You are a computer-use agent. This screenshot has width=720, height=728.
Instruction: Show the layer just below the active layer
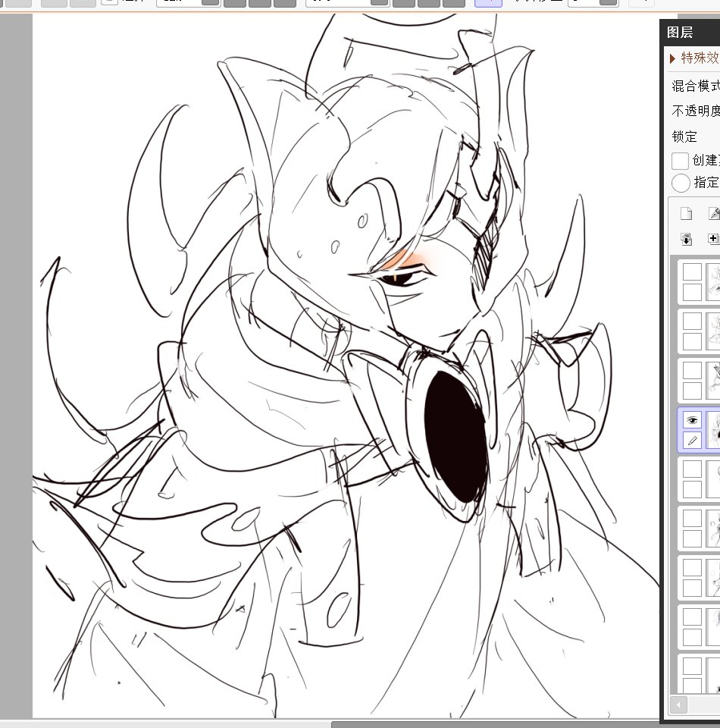tap(692, 469)
